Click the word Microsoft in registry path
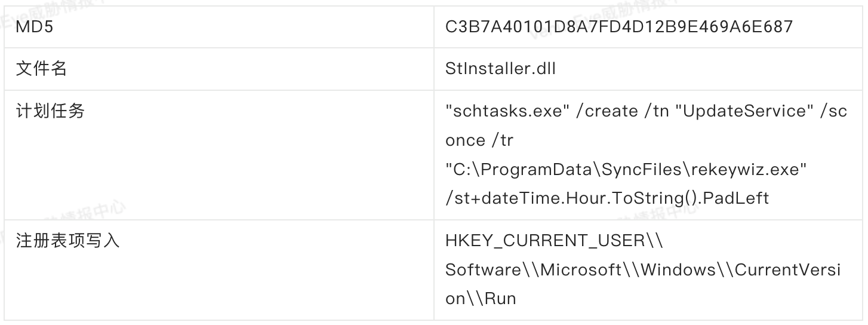This screenshot has height=325, width=868. point(581,269)
